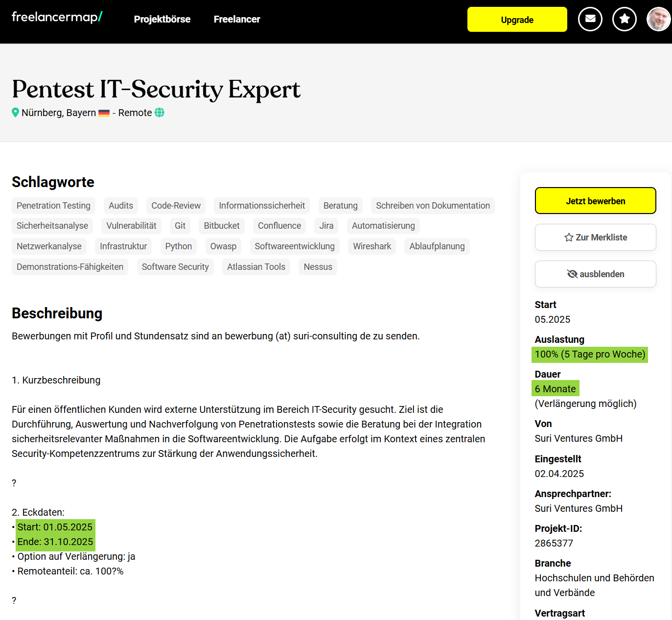Open the Projektbörse menu
This screenshot has height=620, width=672.
(162, 19)
